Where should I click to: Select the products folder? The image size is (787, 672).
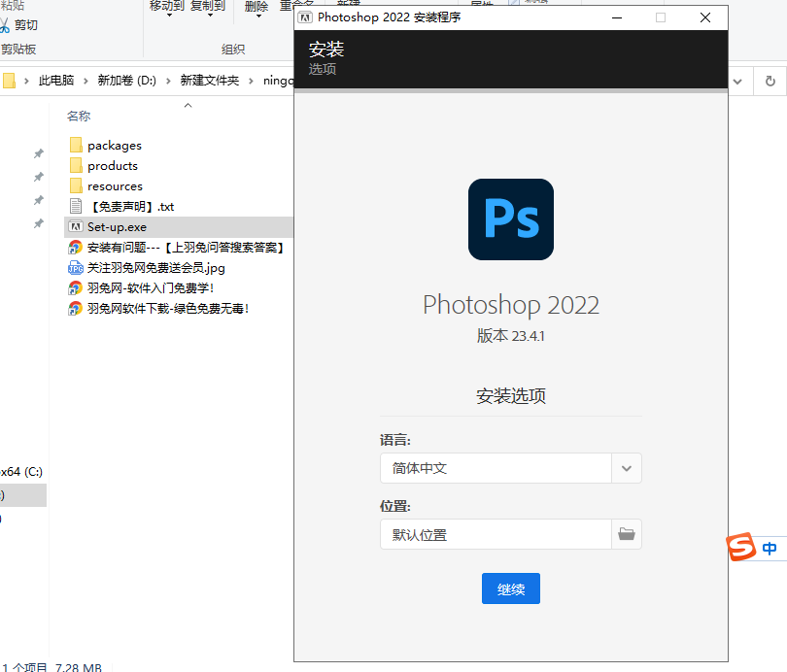click(x=113, y=166)
